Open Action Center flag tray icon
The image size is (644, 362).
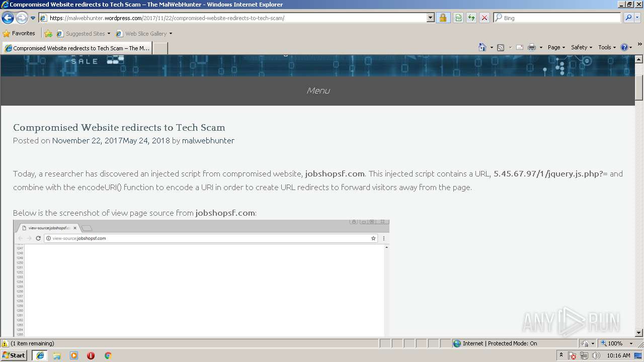(x=573, y=355)
